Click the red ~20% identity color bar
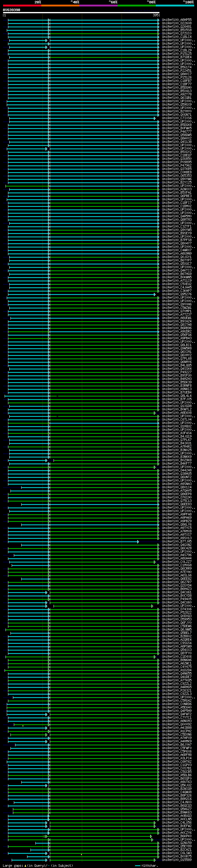 (22, 6)
